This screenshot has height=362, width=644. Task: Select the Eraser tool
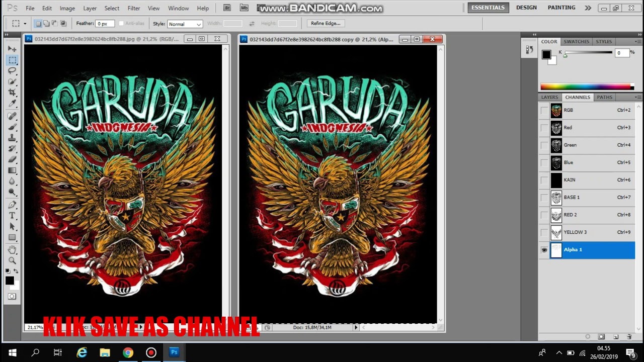point(12,159)
